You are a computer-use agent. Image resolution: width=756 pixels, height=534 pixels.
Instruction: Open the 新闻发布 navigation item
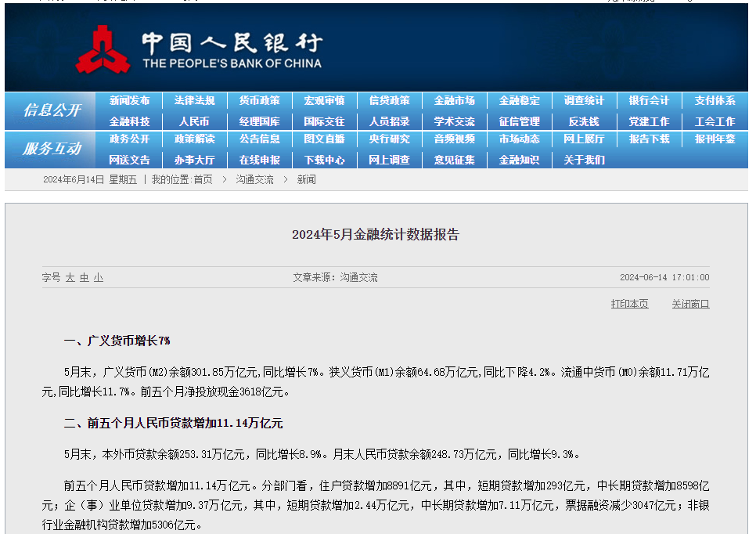(x=129, y=101)
